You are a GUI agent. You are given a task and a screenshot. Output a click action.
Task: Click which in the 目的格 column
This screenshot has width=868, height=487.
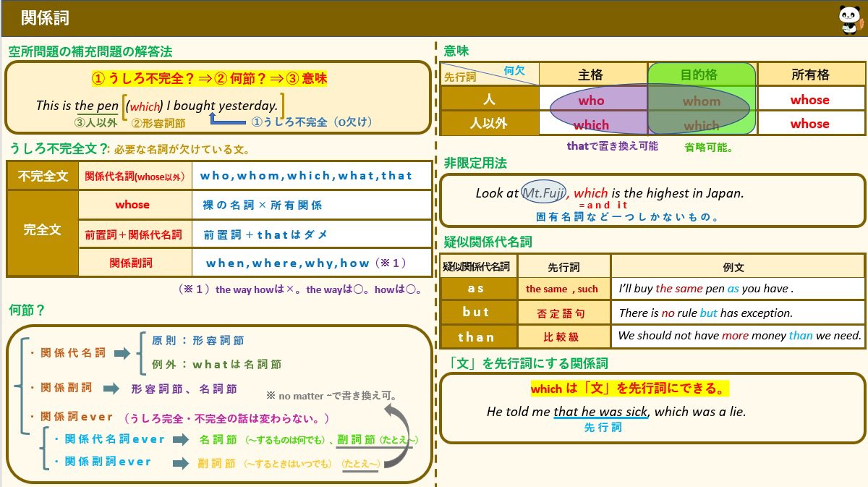[702, 124]
